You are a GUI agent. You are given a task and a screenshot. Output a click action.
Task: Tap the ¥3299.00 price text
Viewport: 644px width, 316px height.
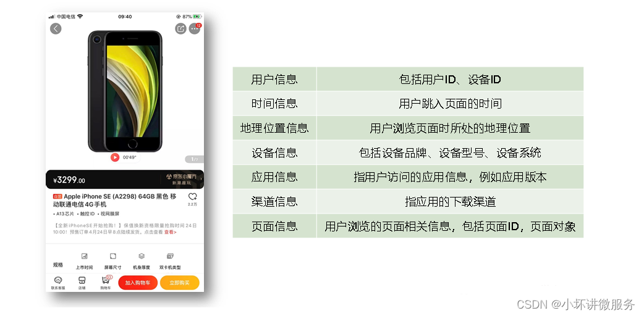(x=69, y=180)
